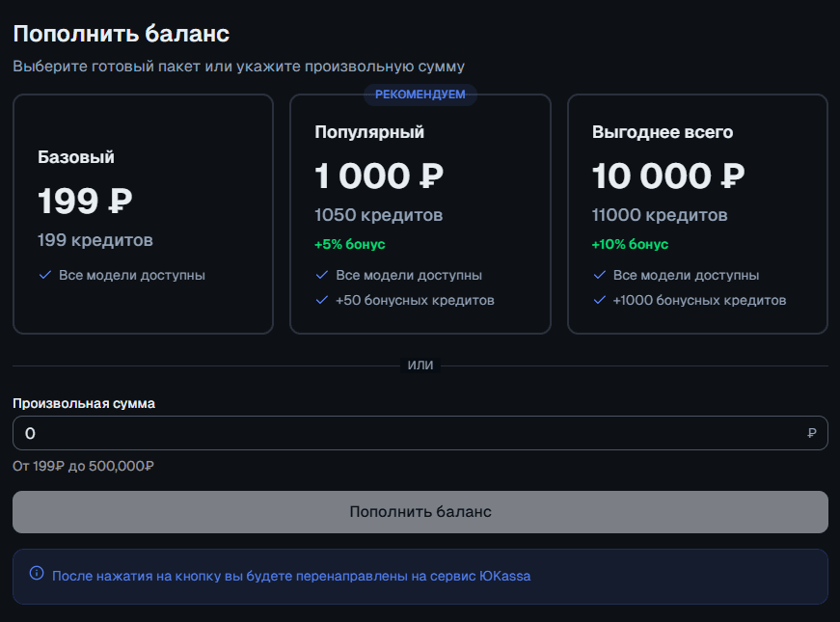Click the checkmark beside 'Все модели доступны' on Популярный

tap(321, 275)
